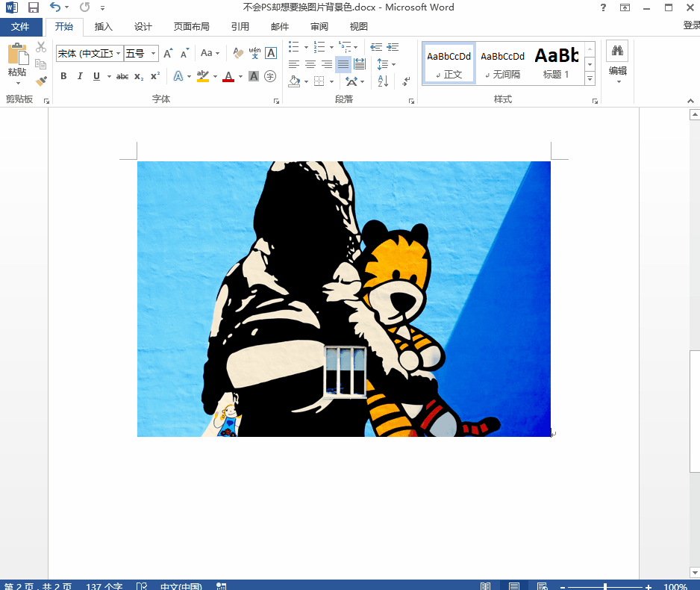Screen dimensions: 700x590
Task: Click the Redo/Repeat icon
Action: 84,7
